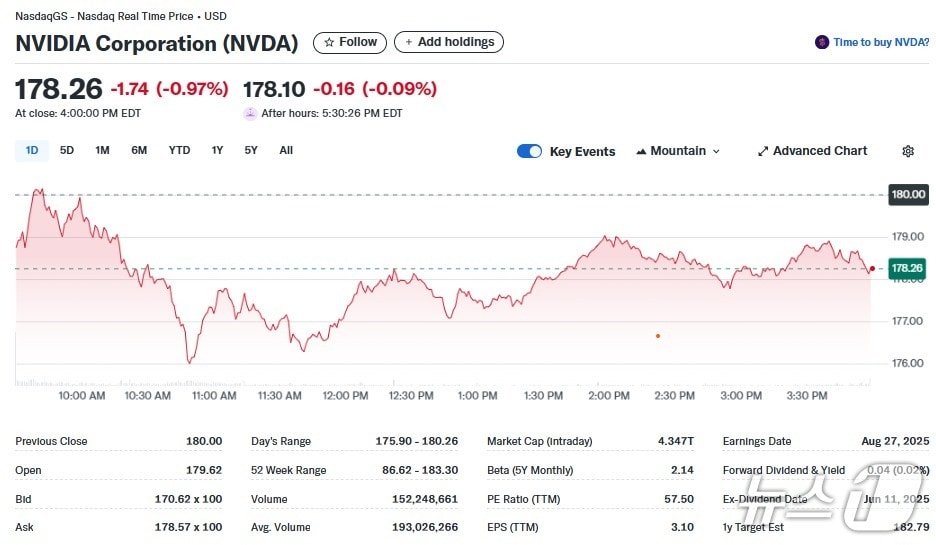Click the plus icon in Add holdings
Viewport: 936px width, 545px height.
click(x=408, y=42)
